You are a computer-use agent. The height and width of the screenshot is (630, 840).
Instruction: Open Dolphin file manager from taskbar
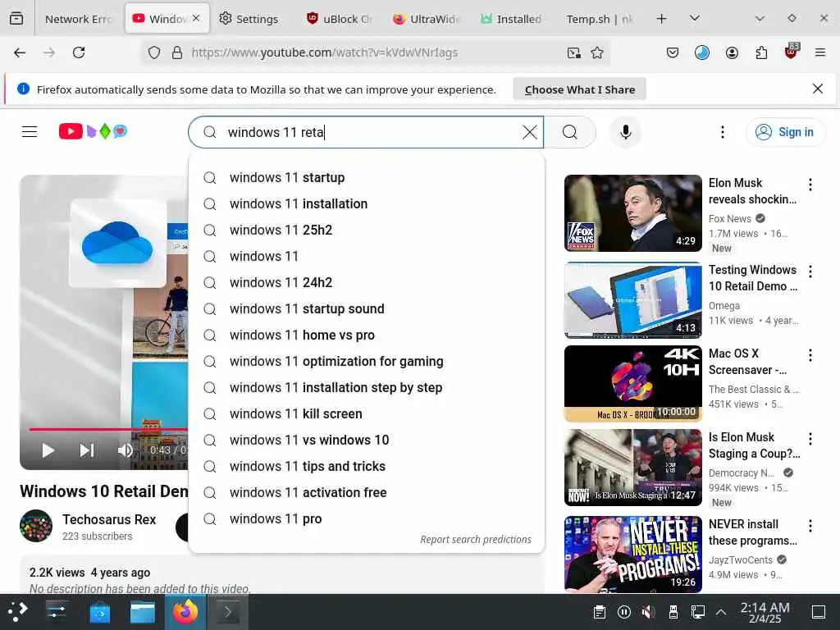(x=143, y=612)
